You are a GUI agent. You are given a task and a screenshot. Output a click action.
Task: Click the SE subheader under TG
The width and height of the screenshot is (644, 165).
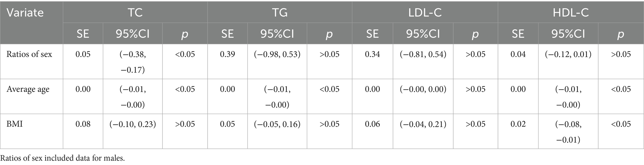coord(227,34)
